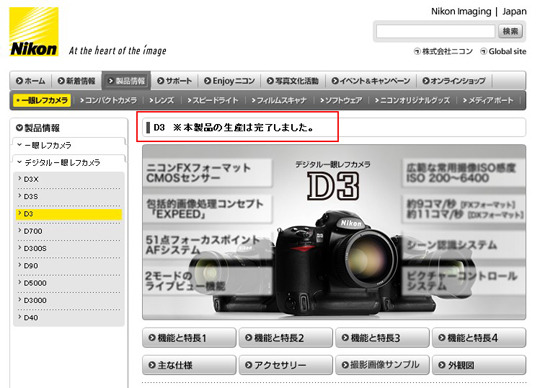Screen dimensions: 540x388
Task: Open Enjoyニコン navigation tab
Action: 229,81
